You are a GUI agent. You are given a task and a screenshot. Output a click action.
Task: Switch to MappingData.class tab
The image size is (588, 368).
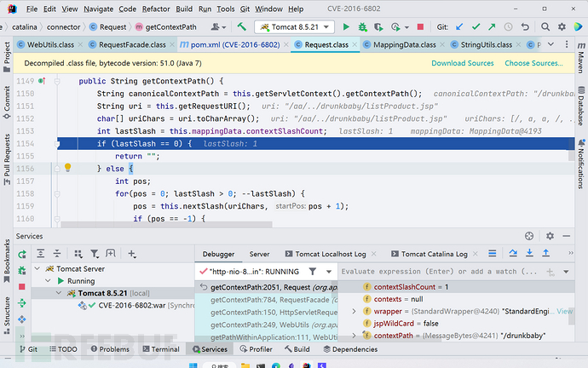pyautogui.click(x=405, y=44)
